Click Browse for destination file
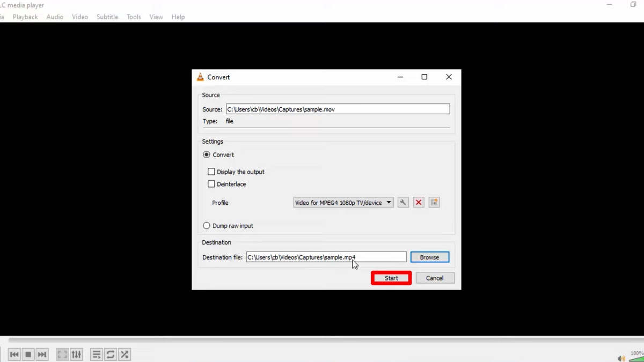The height and width of the screenshot is (362, 644). 429,257
